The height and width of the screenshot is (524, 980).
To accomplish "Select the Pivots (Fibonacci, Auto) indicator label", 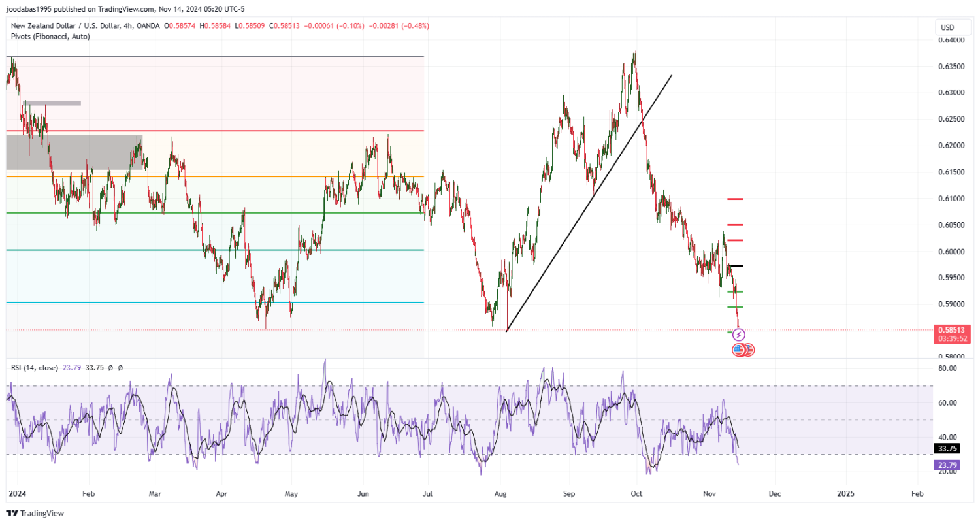I will click(50, 37).
